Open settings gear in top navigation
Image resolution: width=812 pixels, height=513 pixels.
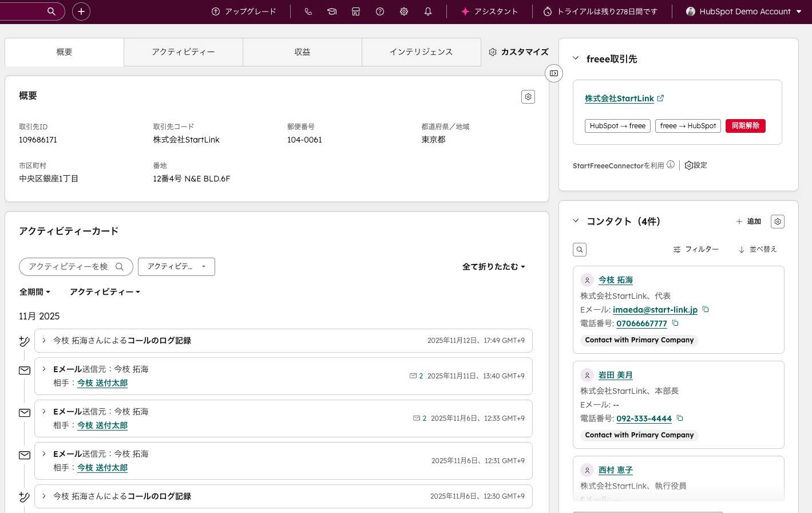click(x=404, y=11)
